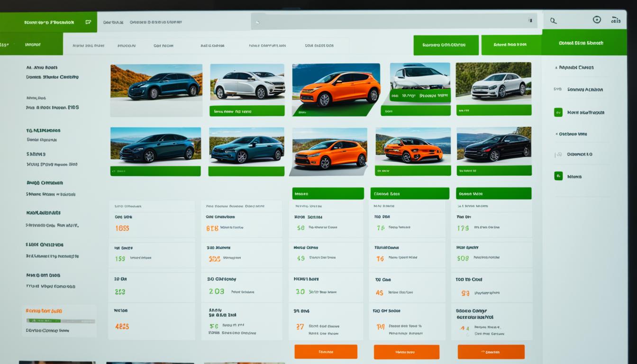Toggle the green checkbox beside 'Ntoncs' sidebar item
This screenshot has height=364, width=637.
click(558, 176)
